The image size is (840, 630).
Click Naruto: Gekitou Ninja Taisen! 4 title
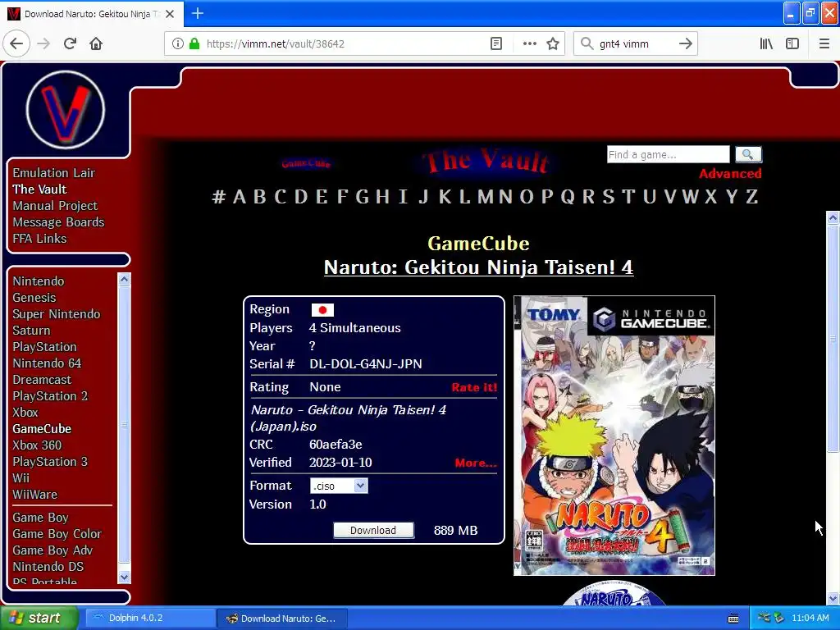[478, 267]
